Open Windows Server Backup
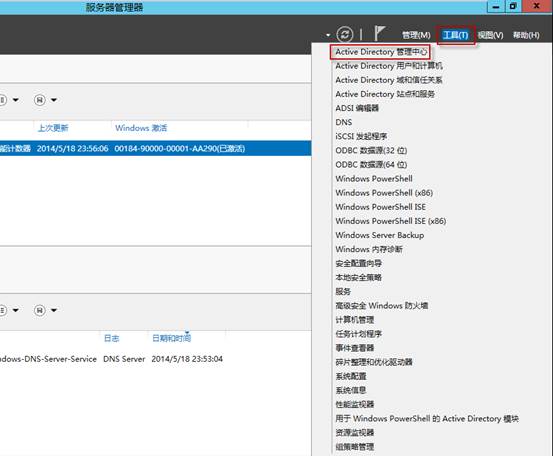The height and width of the screenshot is (456, 553). click(379, 235)
